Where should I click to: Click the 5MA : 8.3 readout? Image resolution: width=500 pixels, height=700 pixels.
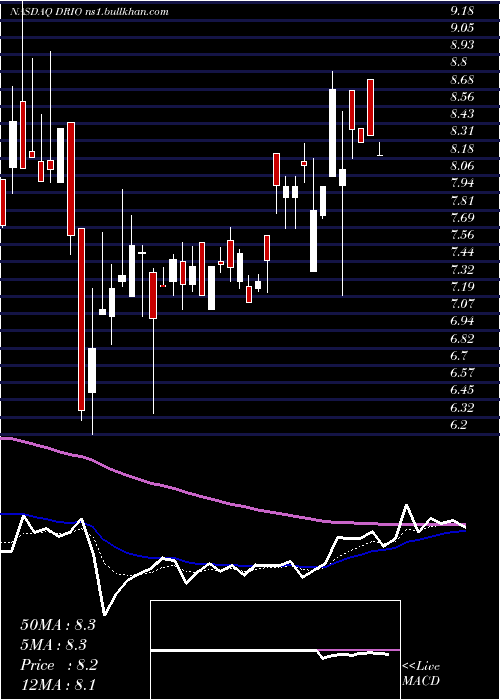pyautogui.click(x=53, y=645)
